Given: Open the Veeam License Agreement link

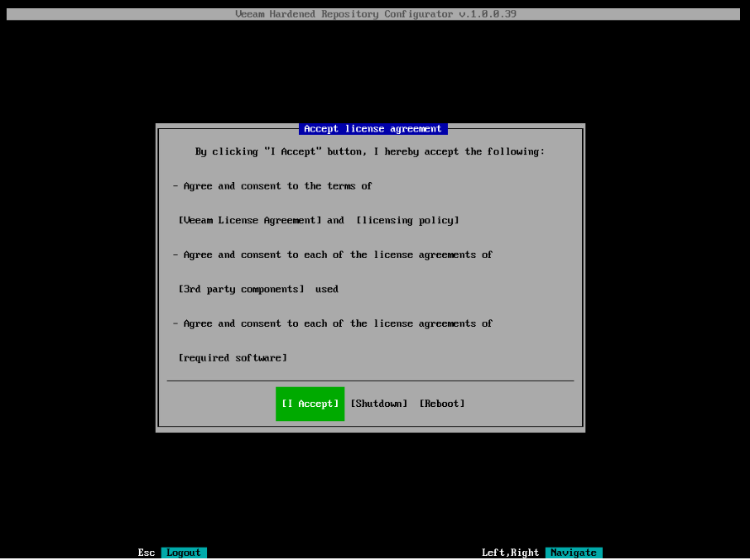Looking at the screenshot, I should click(250, 220).
